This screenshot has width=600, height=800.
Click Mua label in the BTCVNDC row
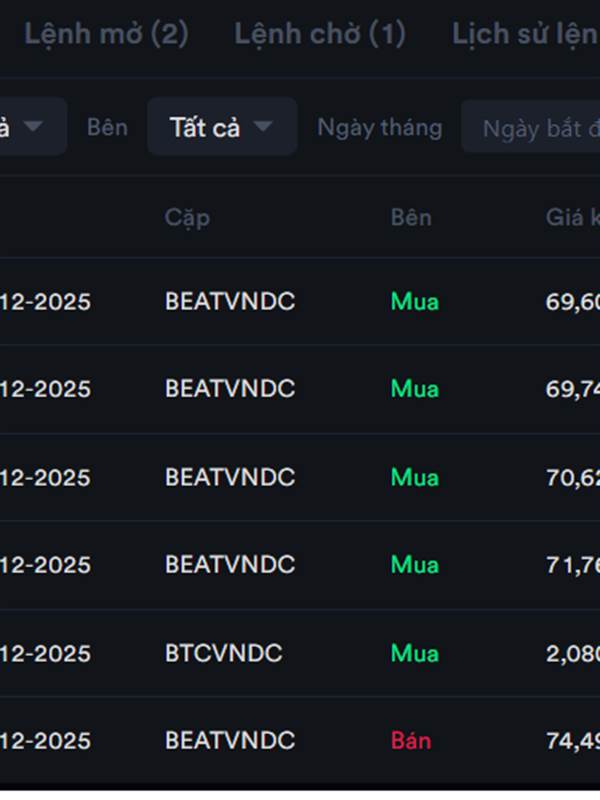pos(414,653)
